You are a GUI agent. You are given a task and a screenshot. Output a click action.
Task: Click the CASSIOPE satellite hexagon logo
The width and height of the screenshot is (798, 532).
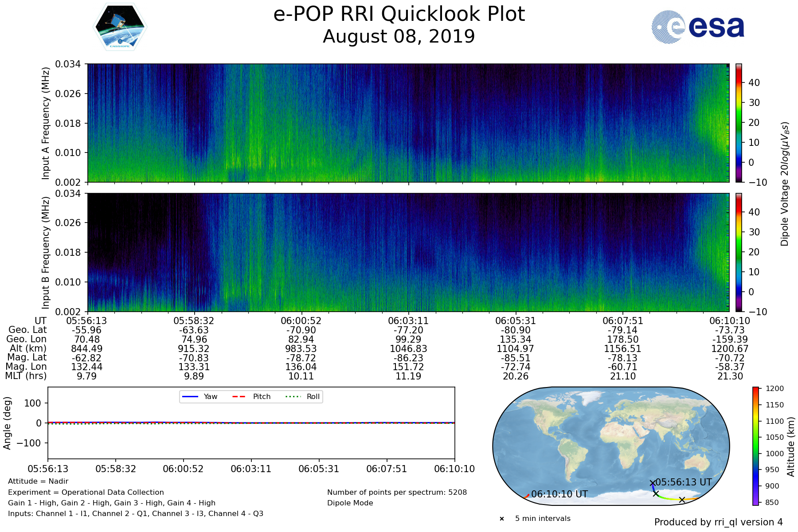pyautogui.click(x=120, y=27)
